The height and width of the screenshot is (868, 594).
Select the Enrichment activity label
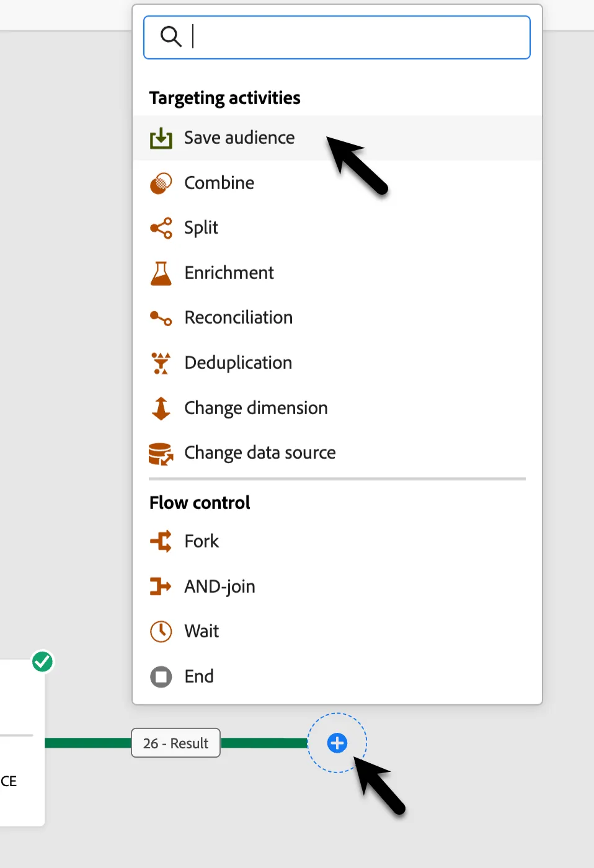pos(229,273)
